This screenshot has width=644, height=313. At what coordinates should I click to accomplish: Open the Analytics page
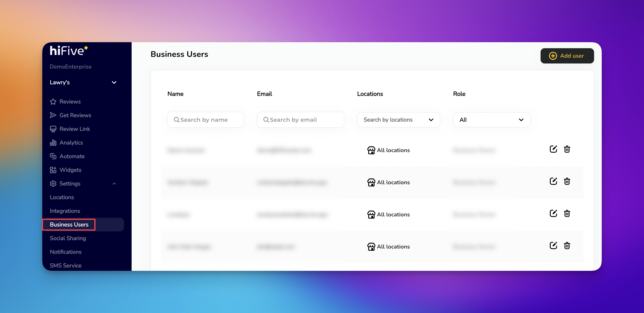pos(71,142)
